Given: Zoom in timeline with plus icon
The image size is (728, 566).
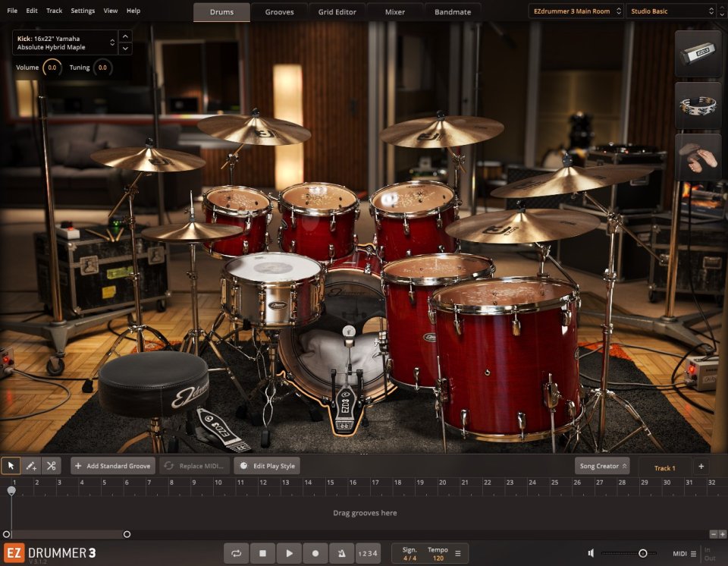Looking at the screenshot, I should [x=723, y=534].
